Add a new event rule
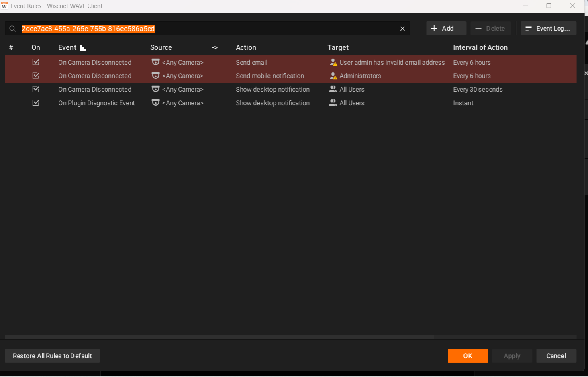This screenshot has width=588, height=377. [446, 29]
